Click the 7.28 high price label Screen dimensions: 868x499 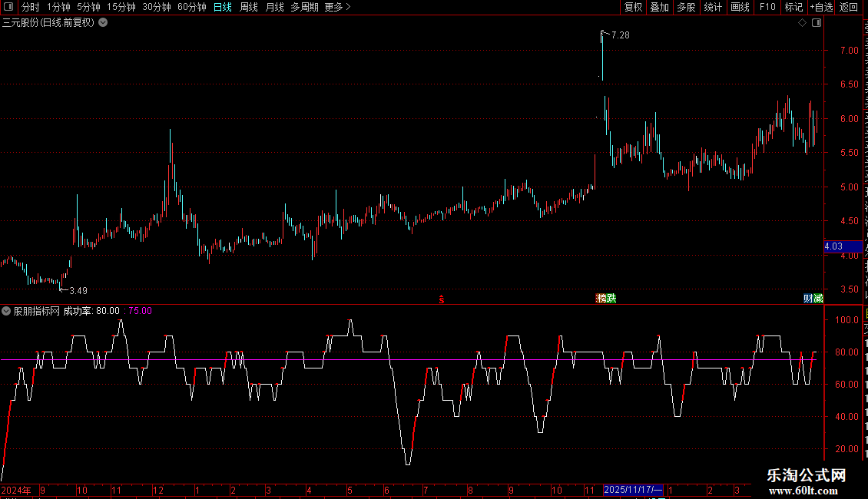tap(621, 35)
